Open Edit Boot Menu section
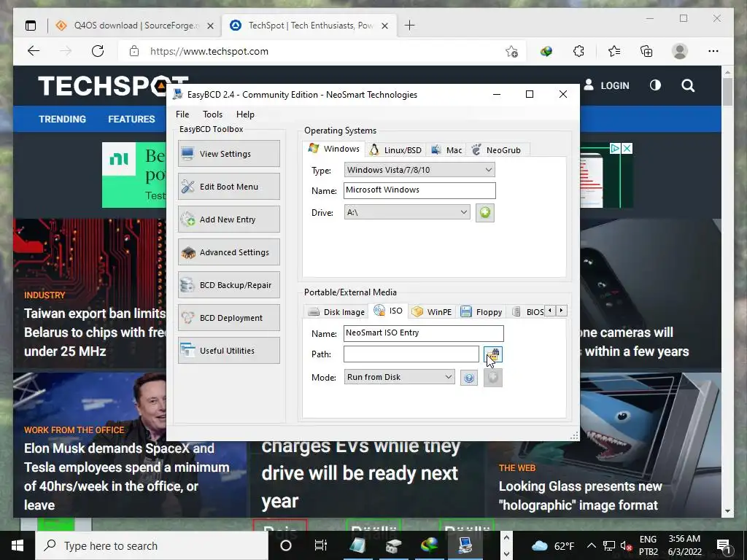Screen dimensions: 747x560 point(228,186)
